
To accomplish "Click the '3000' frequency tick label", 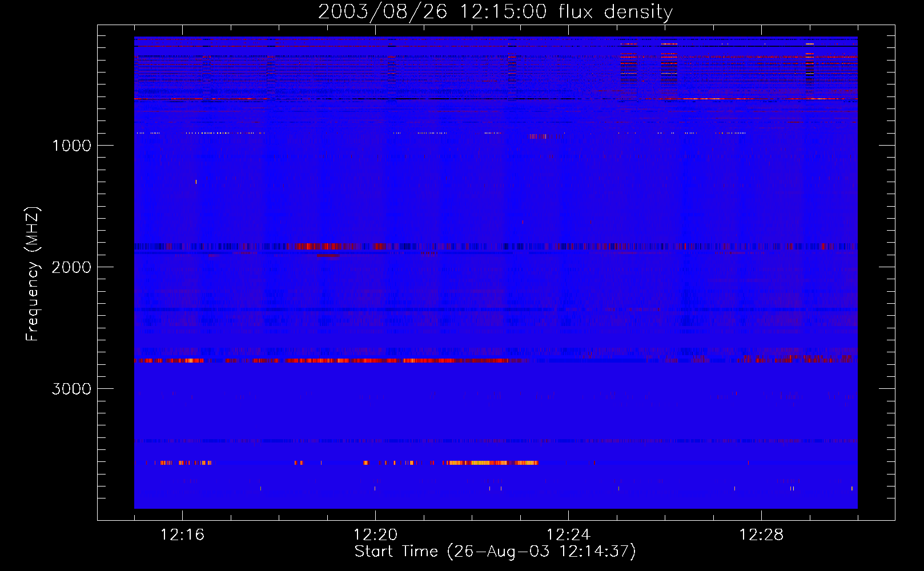I will [x=71, y=389].
